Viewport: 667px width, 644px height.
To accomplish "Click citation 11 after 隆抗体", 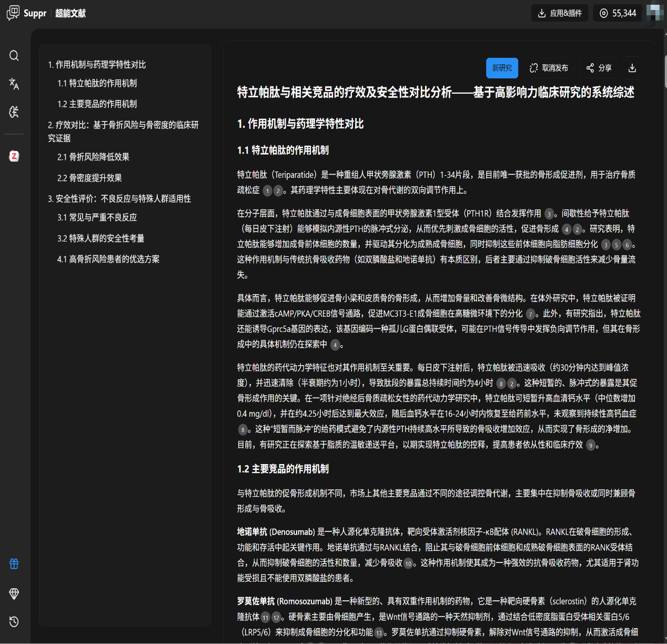I will coord(266,618).
